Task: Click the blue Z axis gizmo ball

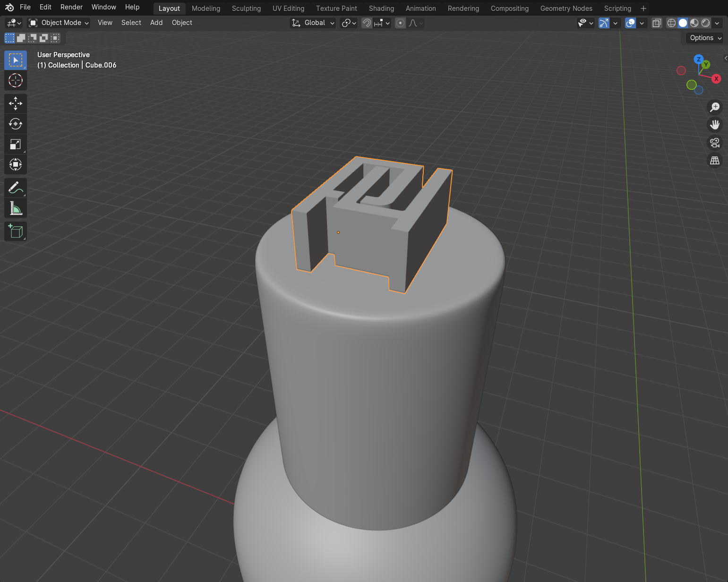Action: tap(698, 59)
